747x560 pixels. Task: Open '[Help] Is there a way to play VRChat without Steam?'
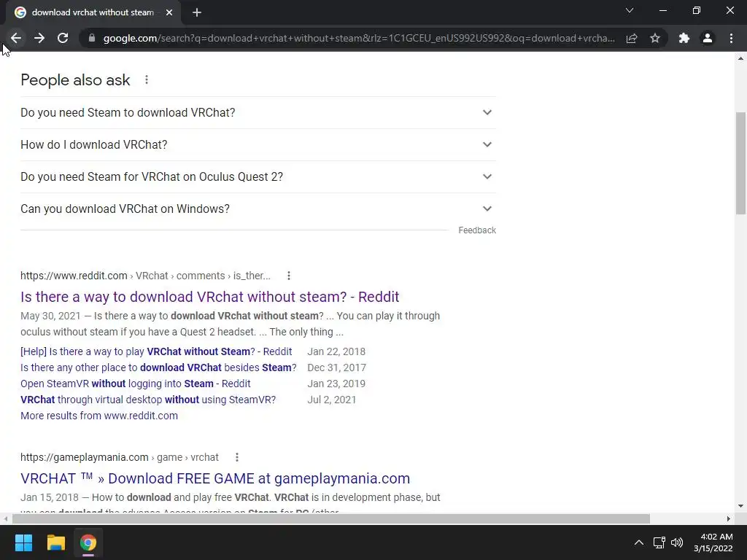pos(156,351)
